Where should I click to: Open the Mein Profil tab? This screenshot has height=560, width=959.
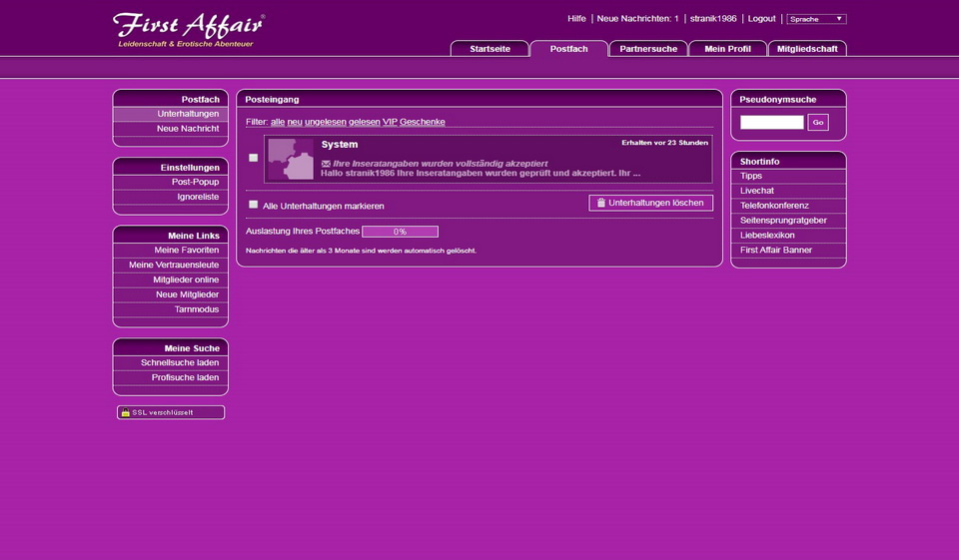(x=727, y=49)
